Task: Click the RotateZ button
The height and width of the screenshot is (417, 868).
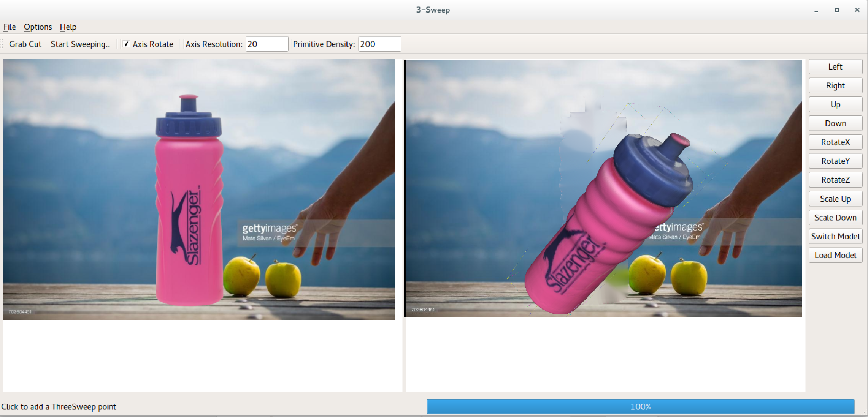Action: click(x=835, y=180)
